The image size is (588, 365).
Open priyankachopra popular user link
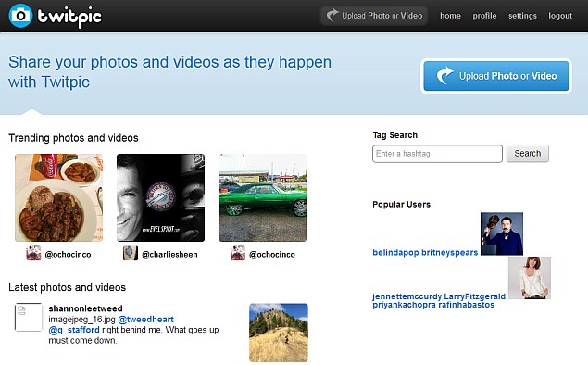coord(404,305)
